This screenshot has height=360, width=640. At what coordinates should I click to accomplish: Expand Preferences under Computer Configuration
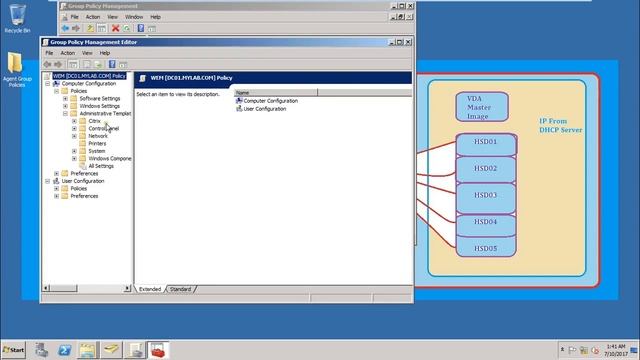[56, 173]
